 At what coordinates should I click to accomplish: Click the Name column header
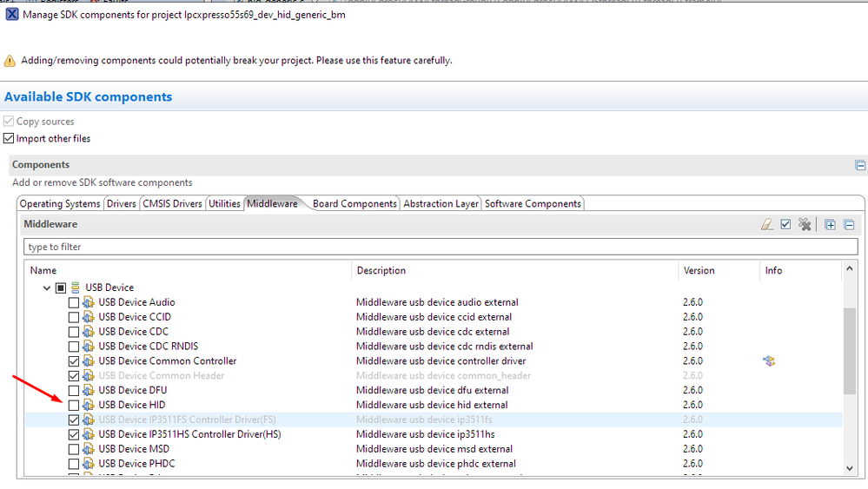pos(189,270)
